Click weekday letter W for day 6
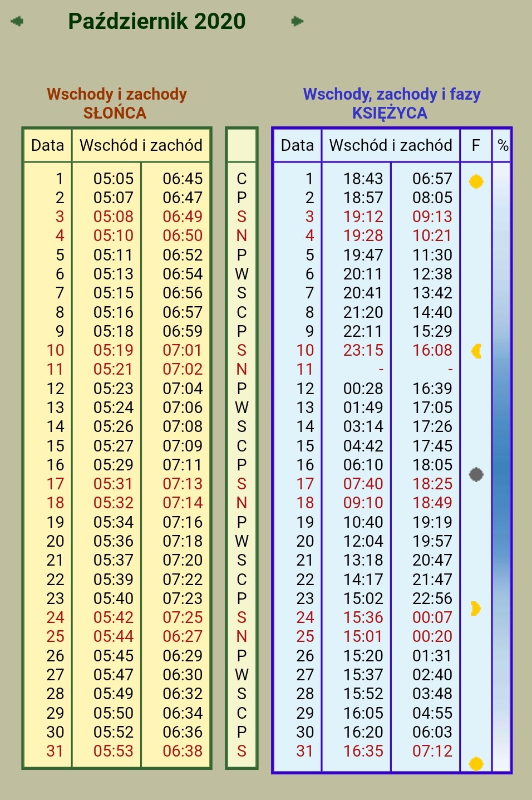Viewport: 532px width, 800px height. [242, 274]
